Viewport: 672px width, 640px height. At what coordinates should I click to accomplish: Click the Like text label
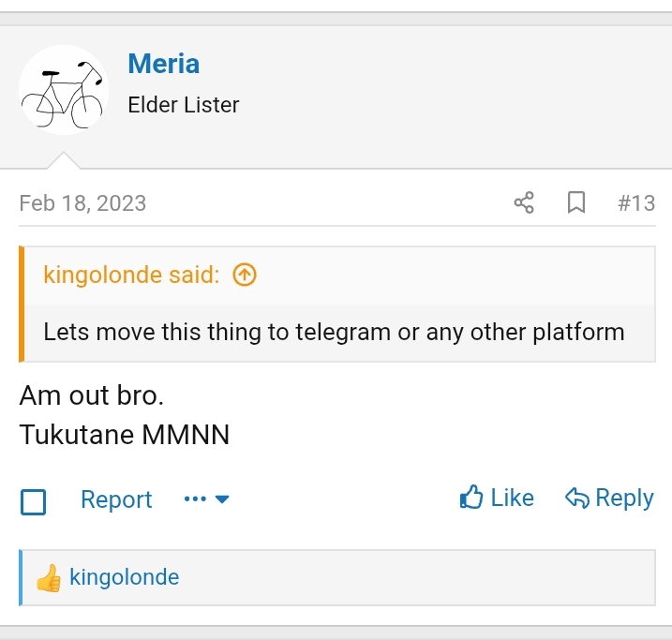click(513, 498)
